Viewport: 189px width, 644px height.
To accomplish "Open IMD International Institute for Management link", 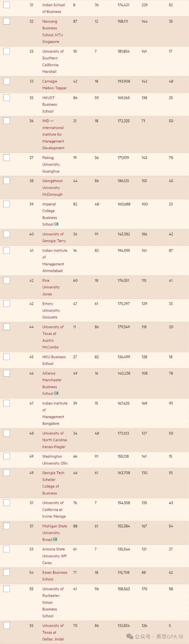I will (53, 134).
